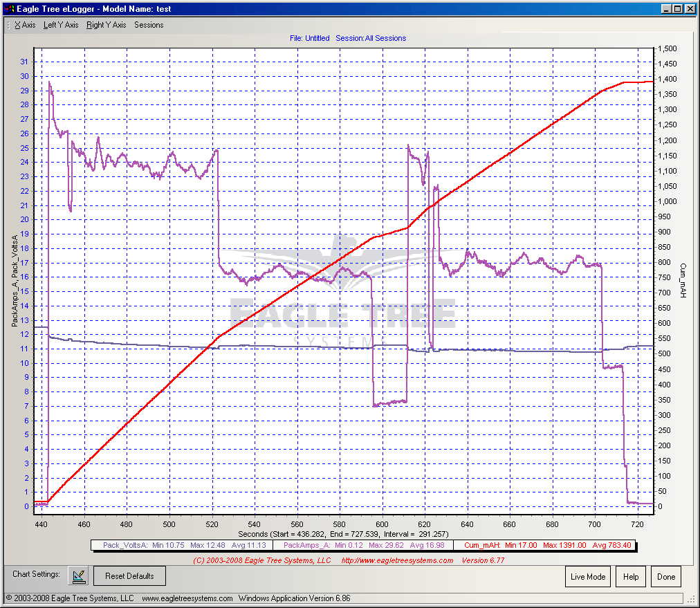Image resolution: width=700 pixels, height=608 pixels.
Task: Click the status bar www.eagletreesystems.com text
Action: click(x=187, y=598)
